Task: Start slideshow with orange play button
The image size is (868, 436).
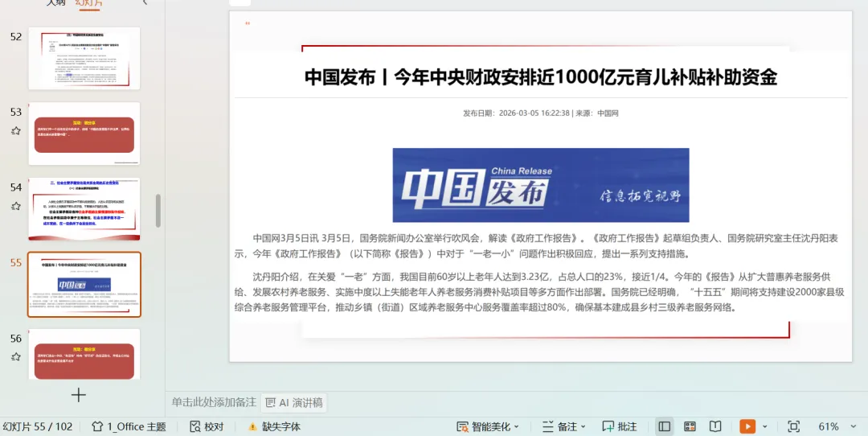Action: point(747,426)
